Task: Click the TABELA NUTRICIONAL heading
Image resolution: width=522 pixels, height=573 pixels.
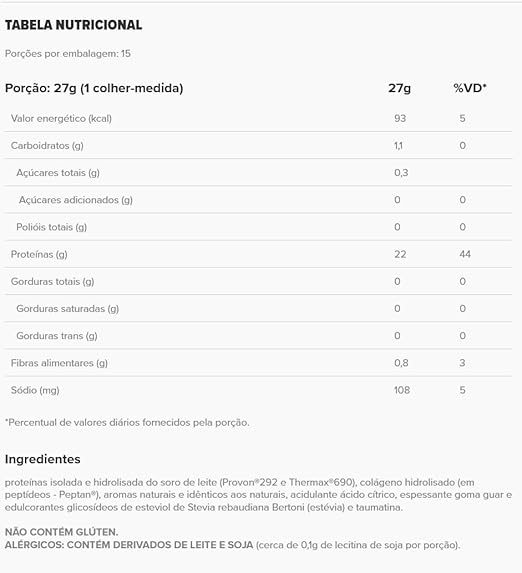Action: (73, 25)
